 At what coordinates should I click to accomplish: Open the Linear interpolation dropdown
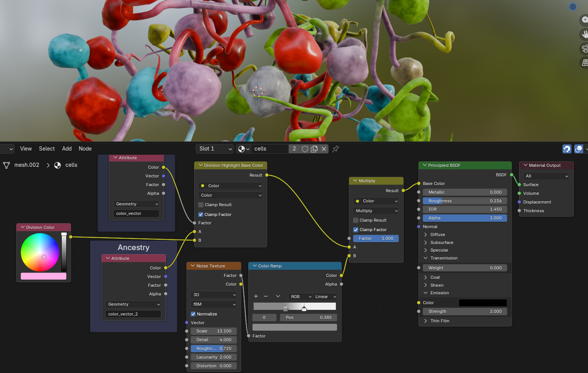[325, 297]
